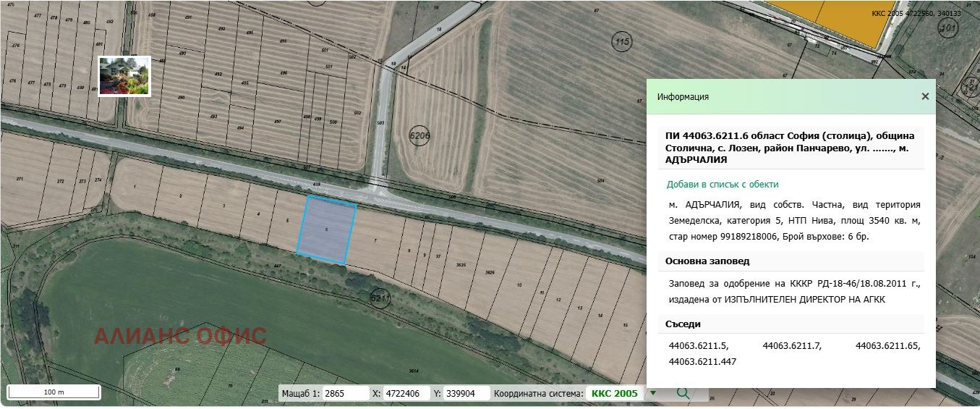Select parcel 5 left of the highlighted plot

[287, 221]
